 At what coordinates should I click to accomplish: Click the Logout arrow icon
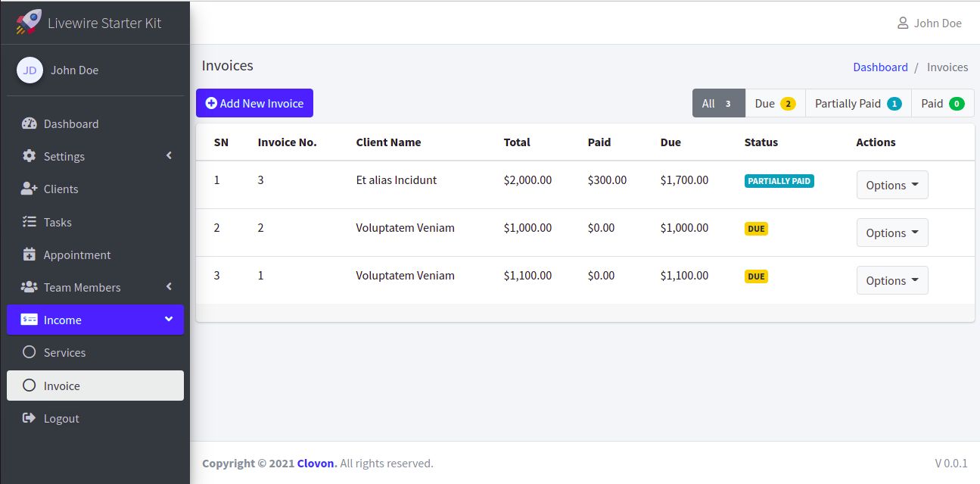click(30, 418)
